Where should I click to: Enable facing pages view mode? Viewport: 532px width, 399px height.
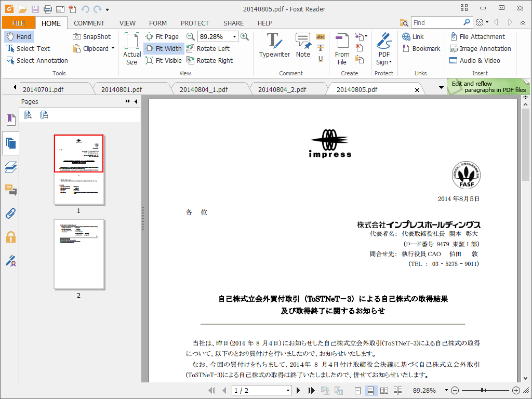384,391
